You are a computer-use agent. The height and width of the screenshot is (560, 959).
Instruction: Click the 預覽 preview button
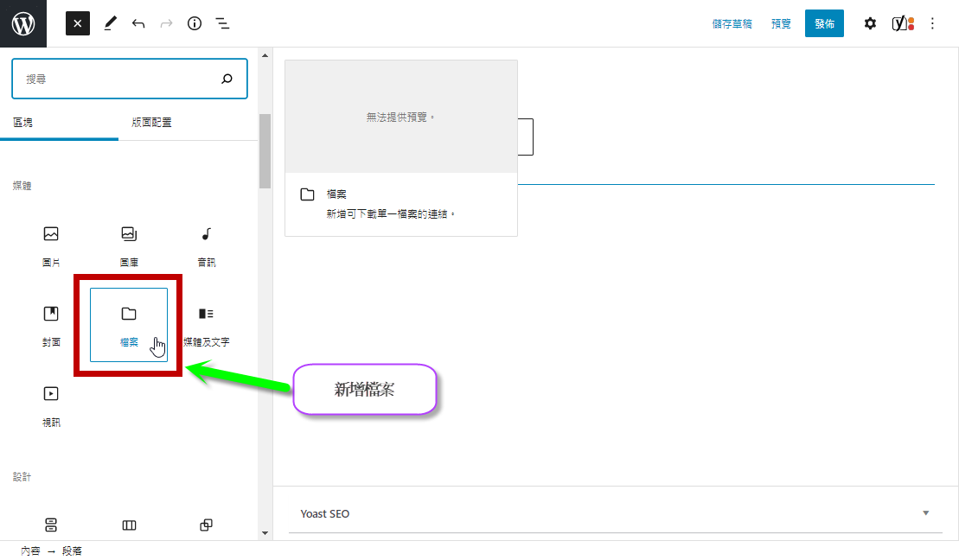781,24
